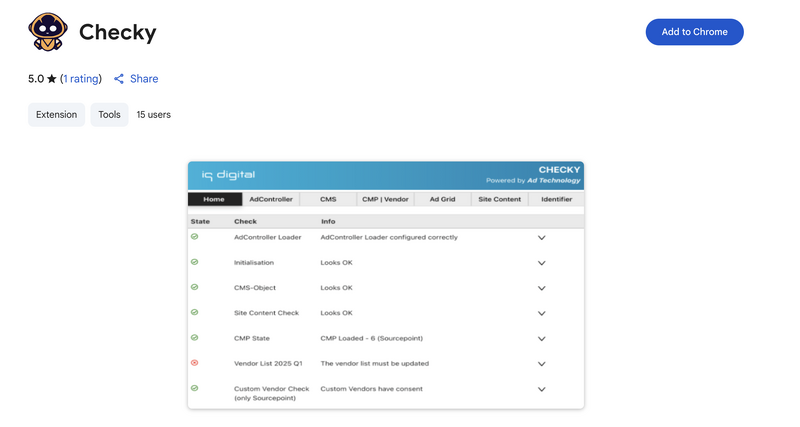Click 'AdController Loader configured correctly' text

click(x=389, y=237)
